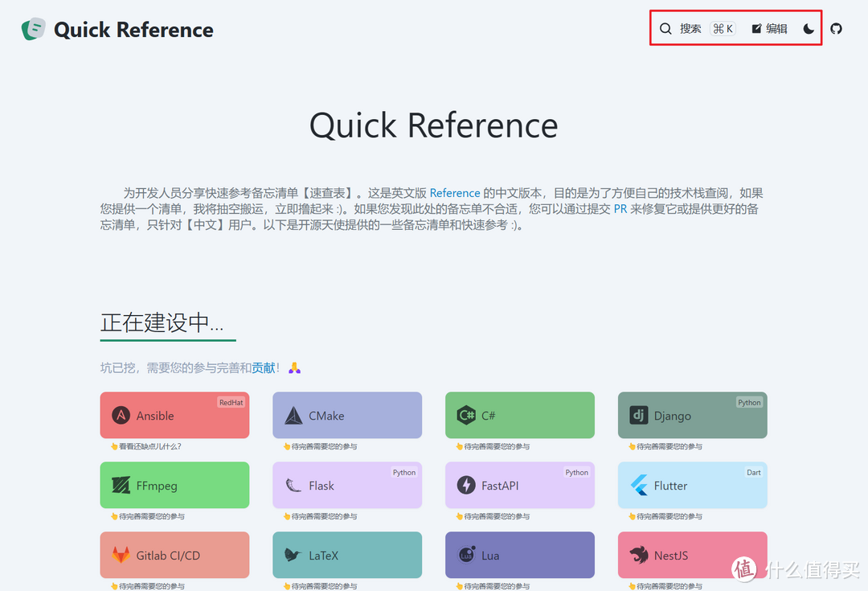868x591 pixels.
Task: Click the search magnifier icon
Action: coord(665,29)
